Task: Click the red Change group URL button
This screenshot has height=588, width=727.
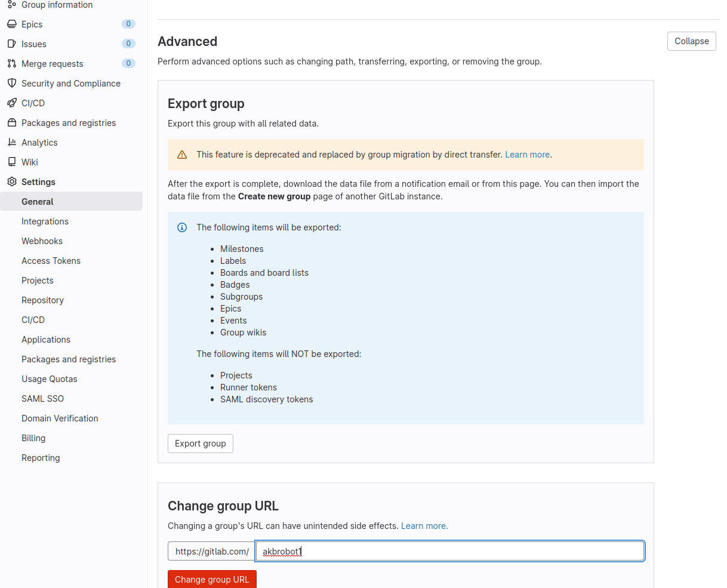Action: point(212,579)
